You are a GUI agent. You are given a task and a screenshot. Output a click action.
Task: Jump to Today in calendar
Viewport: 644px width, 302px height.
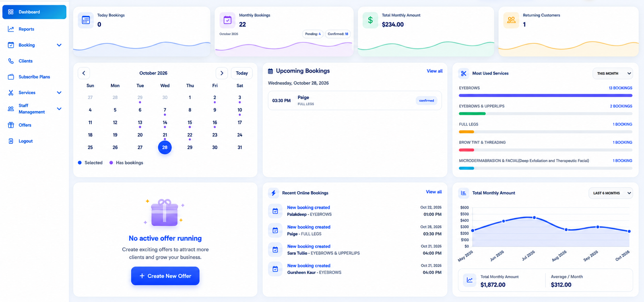click(x=242, y=73)
